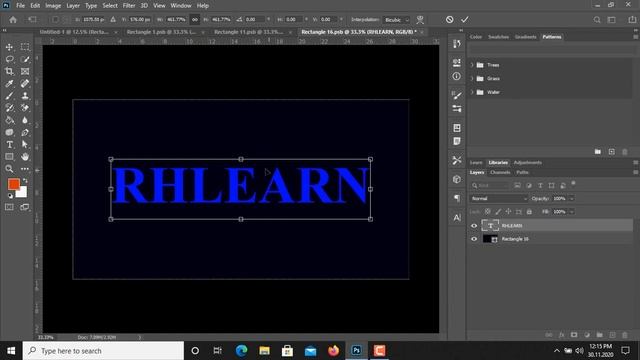Screen dimensions: 640x360
Task: Select the Rectangular Marquee tool
Action: (x=25, y=47)
